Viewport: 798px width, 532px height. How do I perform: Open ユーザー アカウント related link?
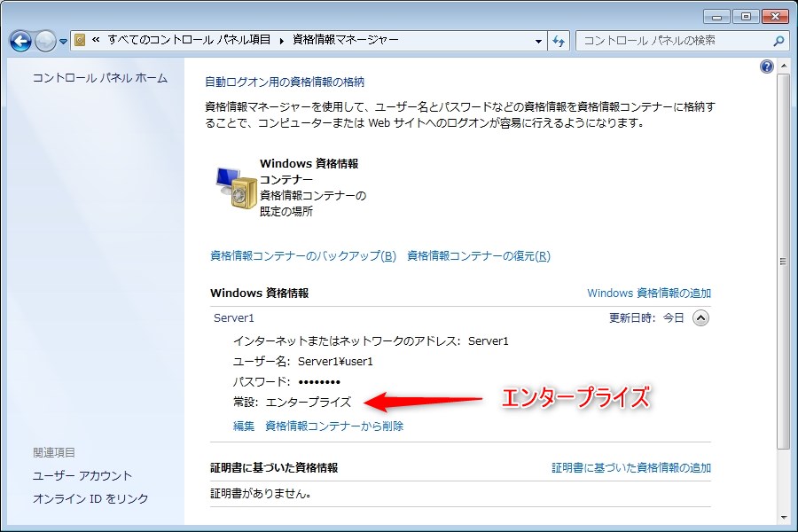[82, 475]
